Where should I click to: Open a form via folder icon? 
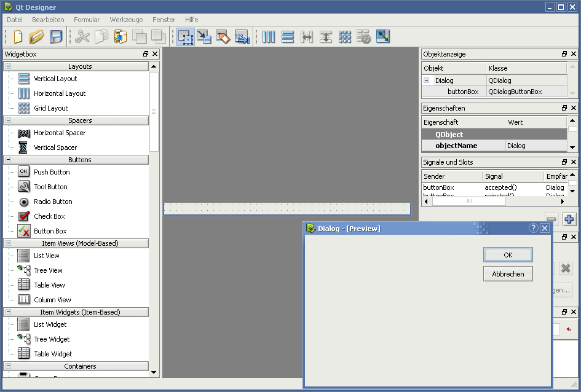coord(37,37)
